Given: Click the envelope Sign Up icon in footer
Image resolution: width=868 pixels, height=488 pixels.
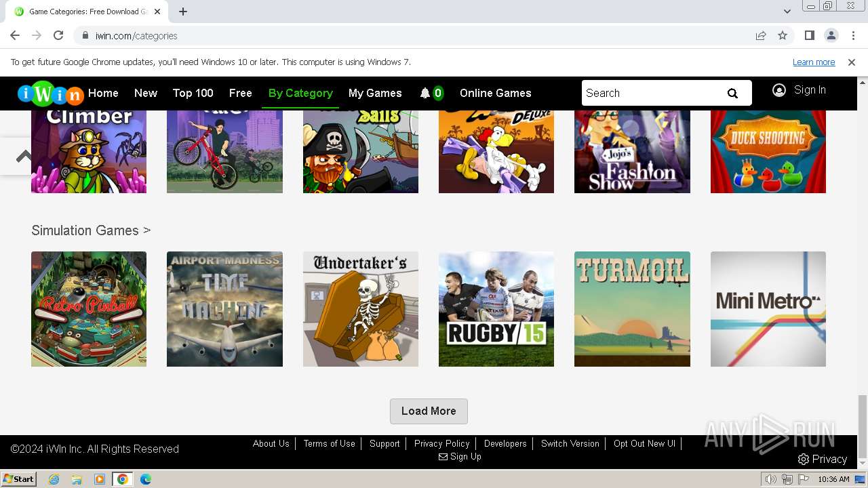Looking at the screenshot, I should click(x=443, y=457).
